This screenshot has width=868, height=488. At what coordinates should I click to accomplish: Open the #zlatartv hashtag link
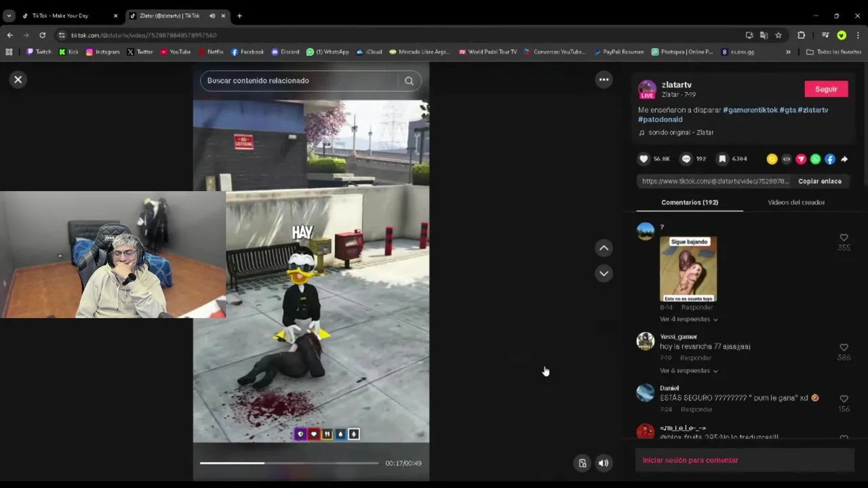[x=812, y=110]
